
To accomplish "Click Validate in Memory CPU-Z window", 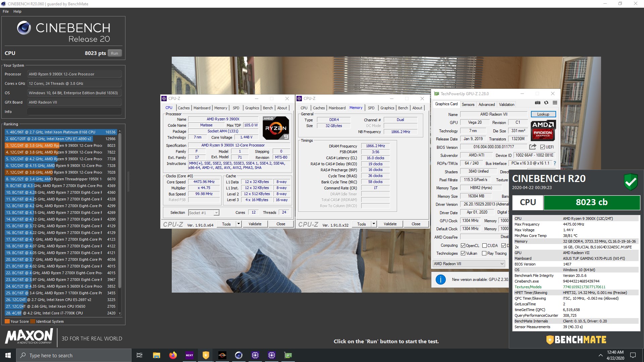I will pyautogui.click(x=390, y=224).
